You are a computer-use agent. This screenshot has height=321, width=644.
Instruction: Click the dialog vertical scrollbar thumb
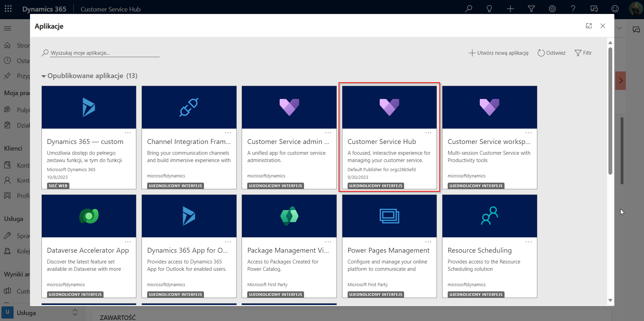pos(610,111)
